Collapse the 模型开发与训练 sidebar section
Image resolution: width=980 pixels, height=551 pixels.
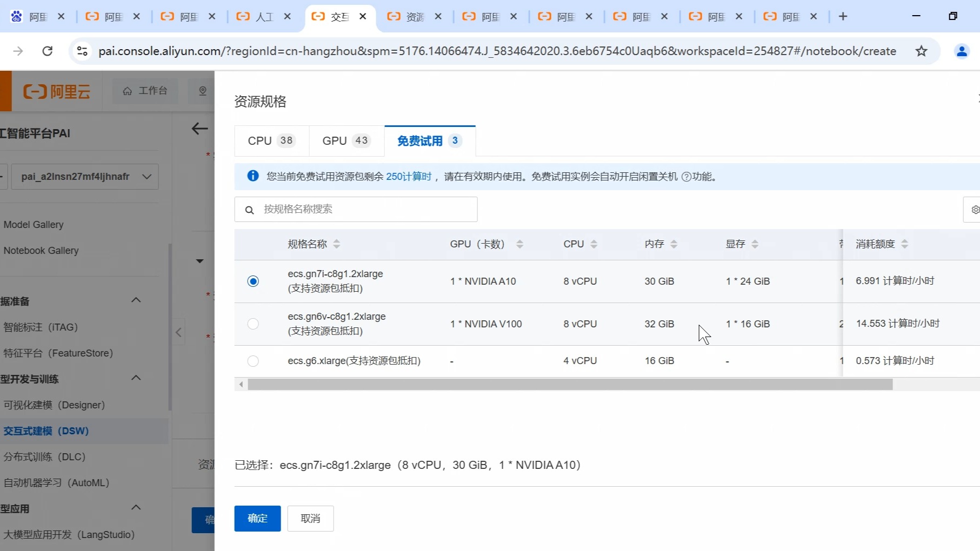[136, 378]
